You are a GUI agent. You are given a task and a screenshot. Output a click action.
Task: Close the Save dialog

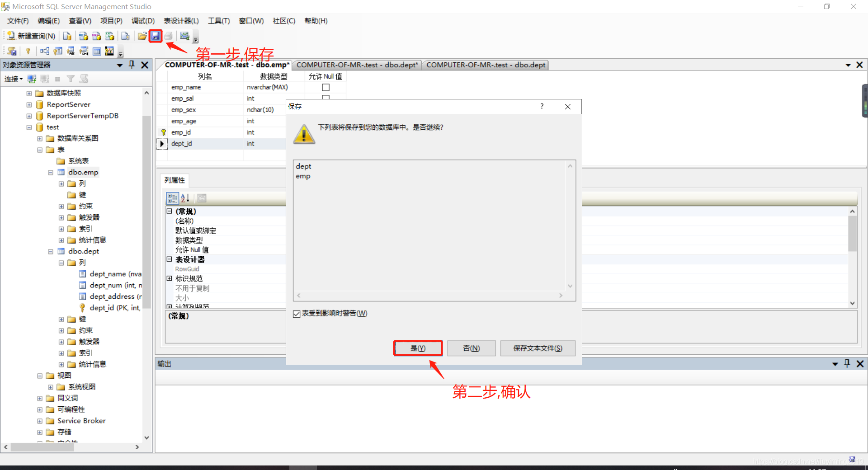click(x=568, y=107)
